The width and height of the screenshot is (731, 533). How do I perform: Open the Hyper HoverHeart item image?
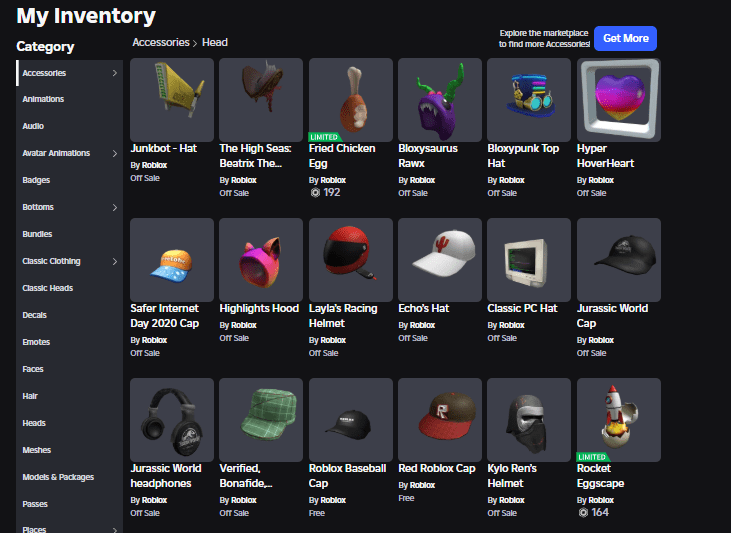coord(619,100)
